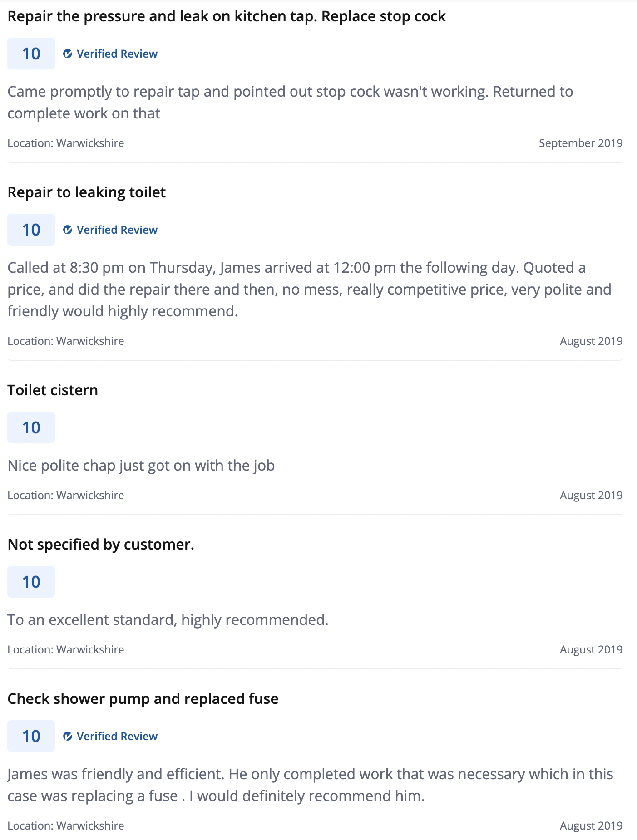Click score badge 10 on shower pump review
Viewport: 637px width, 840px height.
point(31,736)
